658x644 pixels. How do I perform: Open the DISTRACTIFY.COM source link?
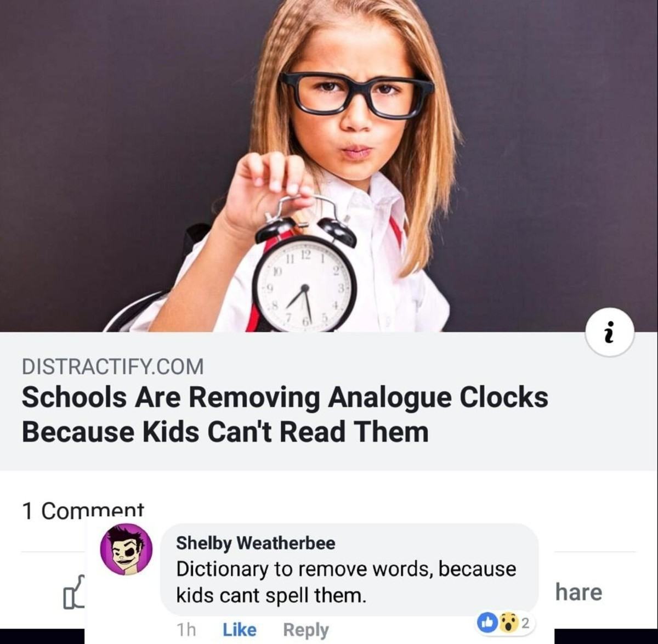[x=112, y=366]
